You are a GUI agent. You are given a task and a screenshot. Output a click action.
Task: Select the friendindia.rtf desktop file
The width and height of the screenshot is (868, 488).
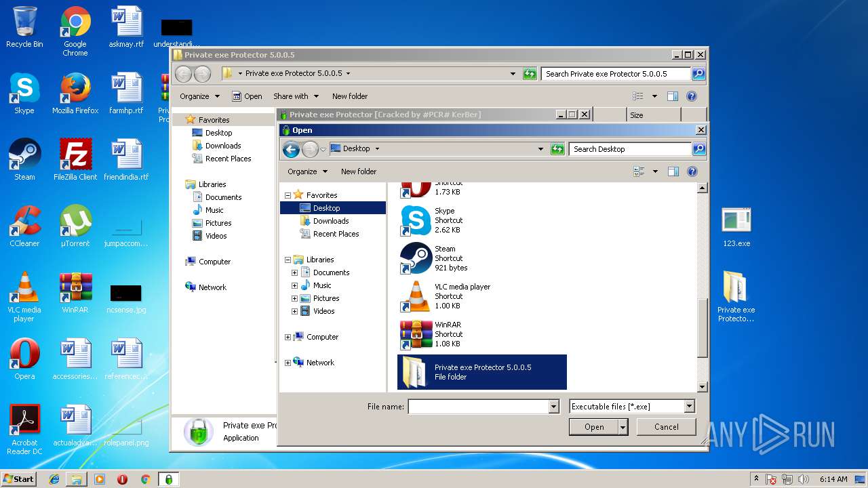[x=126, y=160]
